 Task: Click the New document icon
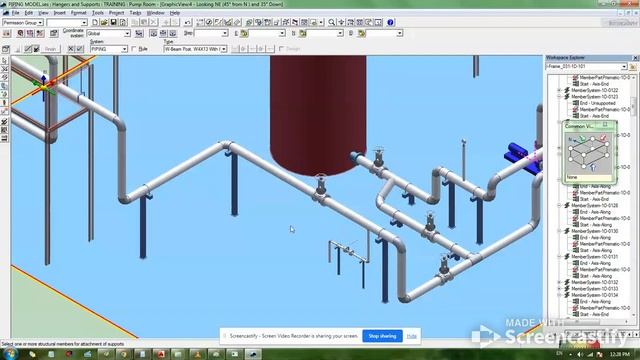pyautogui.click(x=95, y=22)
